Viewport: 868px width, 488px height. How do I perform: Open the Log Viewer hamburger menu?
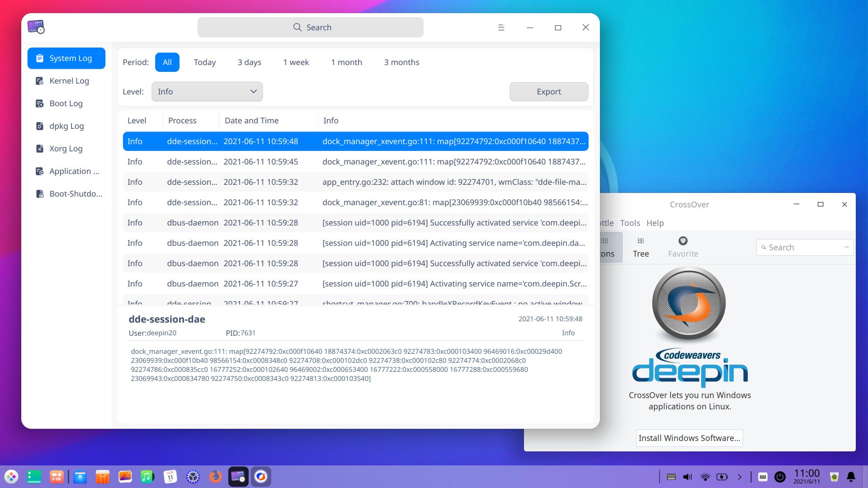tap(501, 28)
